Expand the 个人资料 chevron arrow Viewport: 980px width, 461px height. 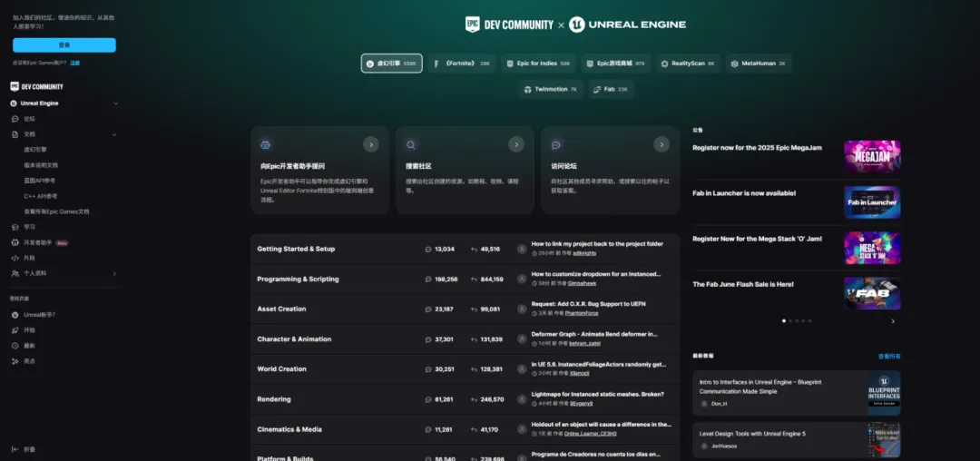(x=114, y=273)
